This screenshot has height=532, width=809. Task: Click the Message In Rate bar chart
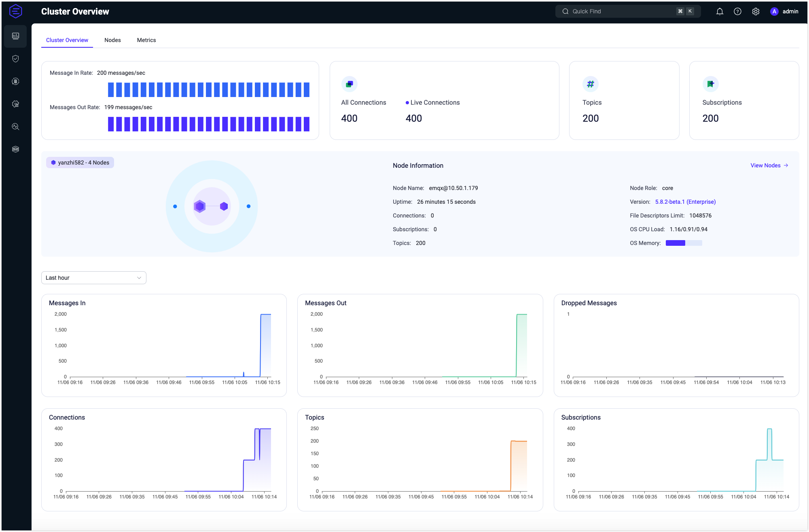(209, 90)
